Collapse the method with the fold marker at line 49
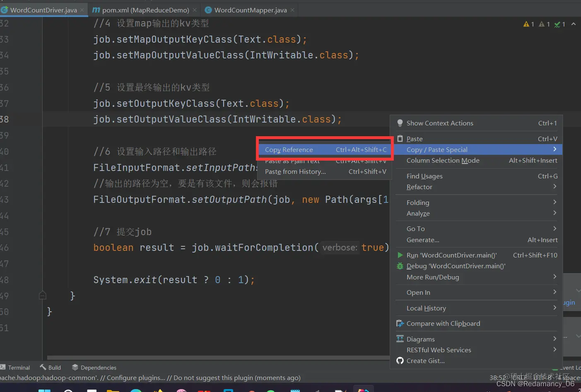 [x=42, y=295]
